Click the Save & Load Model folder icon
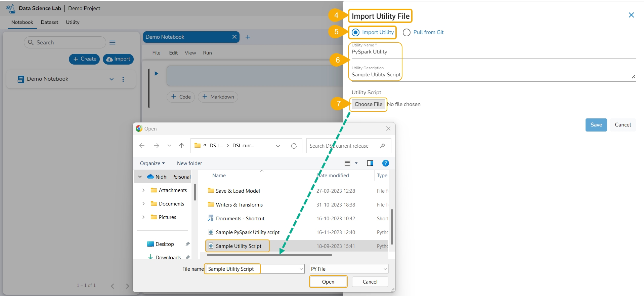This screenshot has width=644, height=296. click(211, 191)
